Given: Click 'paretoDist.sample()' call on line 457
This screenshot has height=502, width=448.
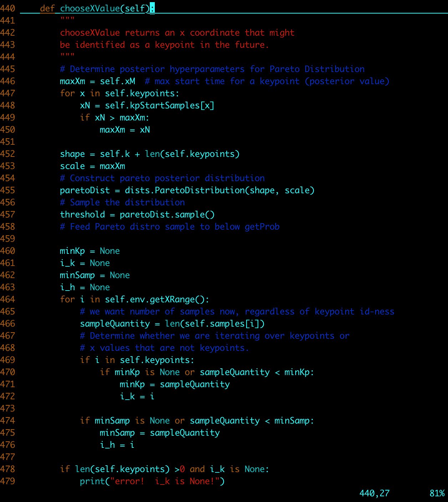Looking at the screenshot, I should click(x=167, y=215).
